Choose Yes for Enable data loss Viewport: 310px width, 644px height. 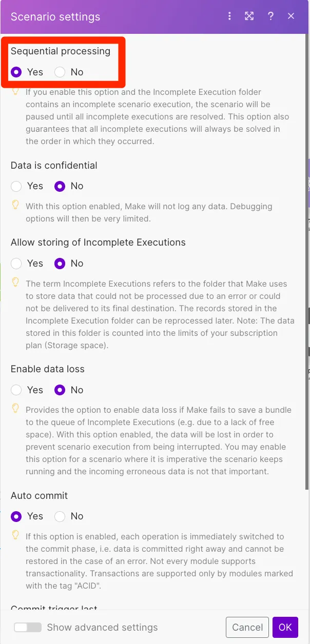[x=16, y=390]
